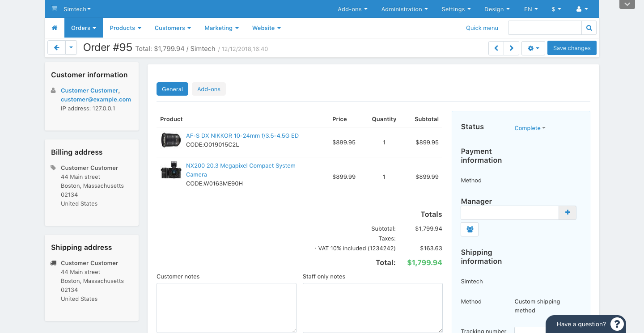The height and width of the screenshot is (333, 644).
Task: Open the help widget question mark icon
Action: click(617, 324)
